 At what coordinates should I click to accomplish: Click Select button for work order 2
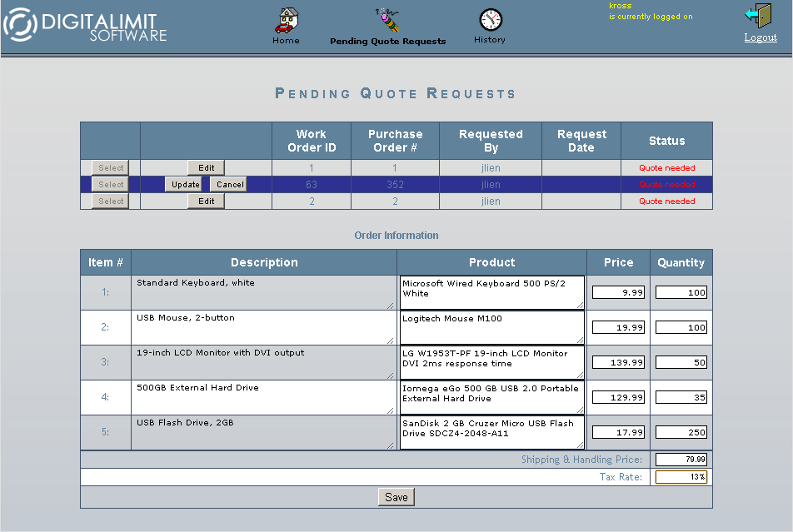110,201
